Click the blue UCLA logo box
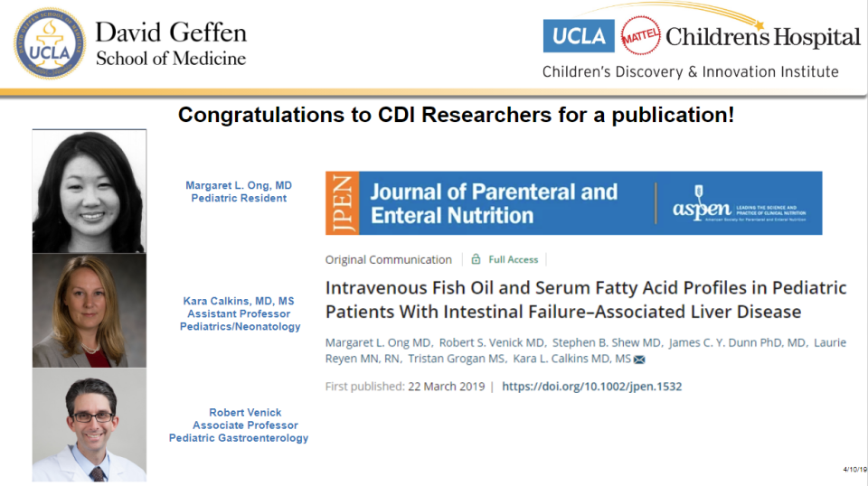The width and height of the screenshot is (868, 486). click(x=578, y=36)
